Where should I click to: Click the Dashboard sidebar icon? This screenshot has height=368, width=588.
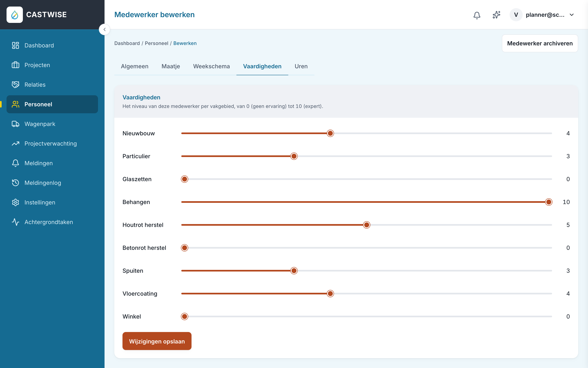tap(16, 45)
